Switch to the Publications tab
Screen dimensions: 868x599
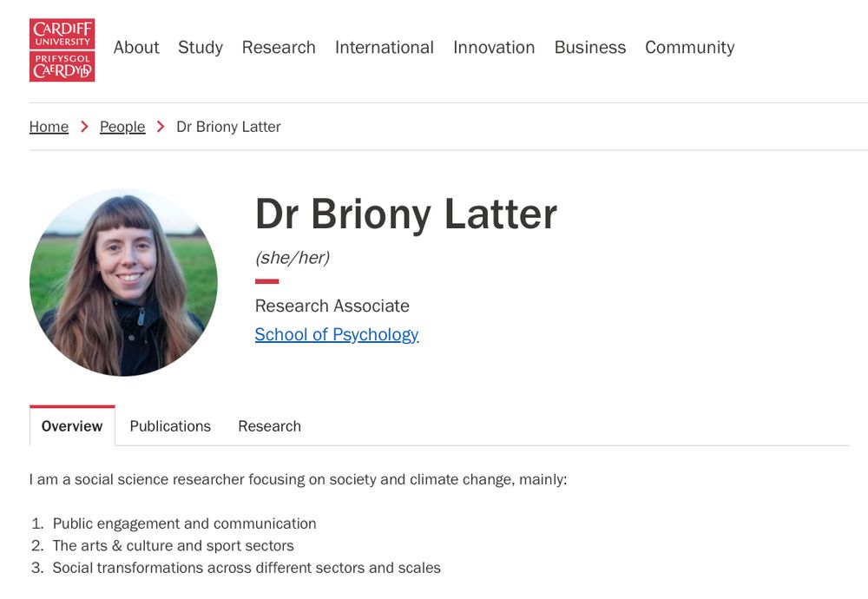pyautogui.click(x=170, y=426)
